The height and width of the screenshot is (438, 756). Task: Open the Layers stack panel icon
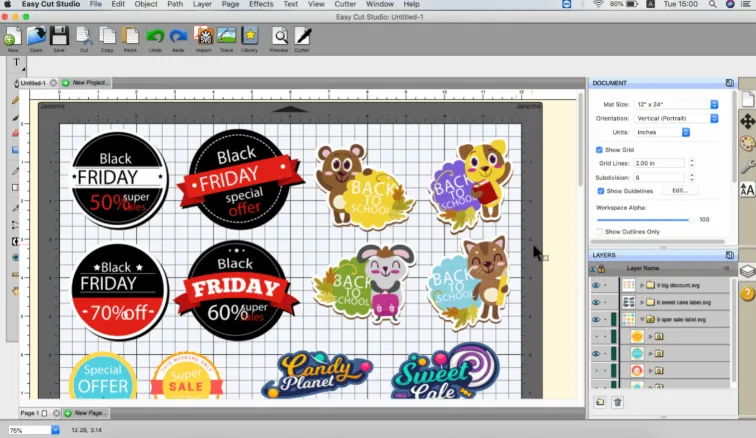coord(747,271)
